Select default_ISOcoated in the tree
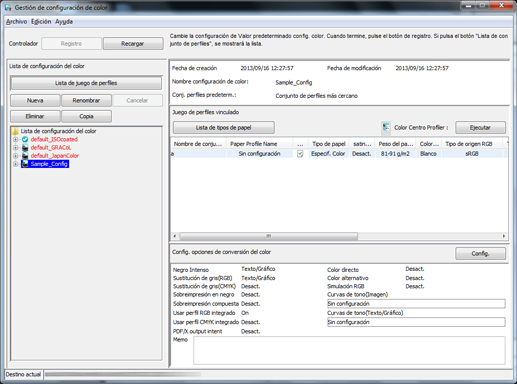The width and height of the screenshot is (517, 384). pos(54,139)
